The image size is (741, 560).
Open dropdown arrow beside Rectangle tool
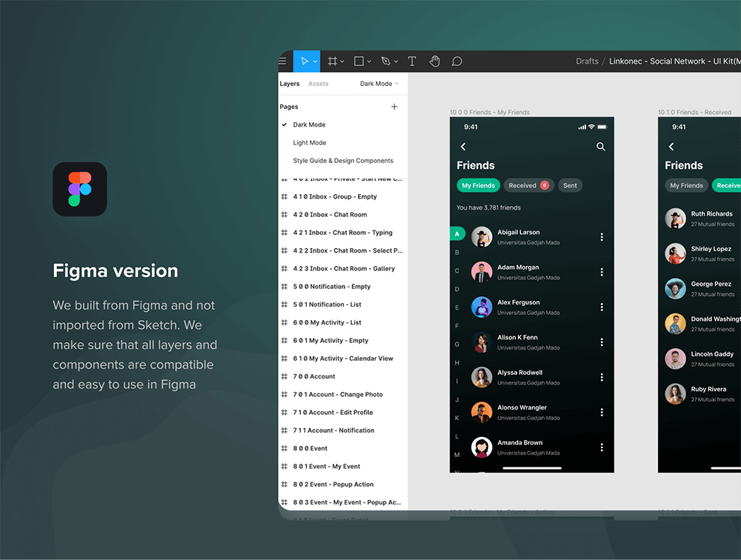point(369,61)
